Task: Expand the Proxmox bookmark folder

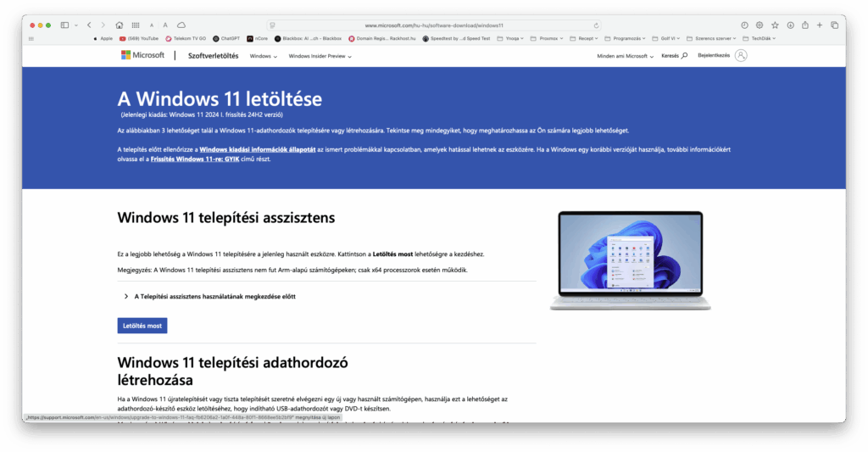Action: [547, 39]
